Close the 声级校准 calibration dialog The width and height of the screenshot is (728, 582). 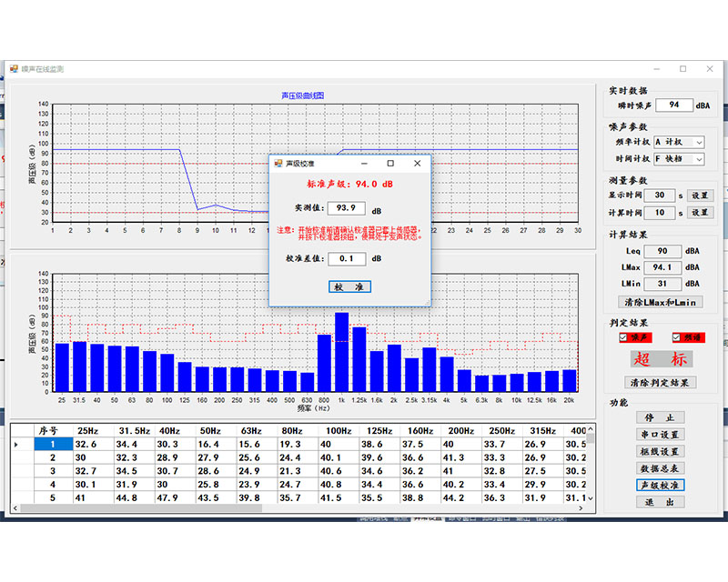coord(418,164)
